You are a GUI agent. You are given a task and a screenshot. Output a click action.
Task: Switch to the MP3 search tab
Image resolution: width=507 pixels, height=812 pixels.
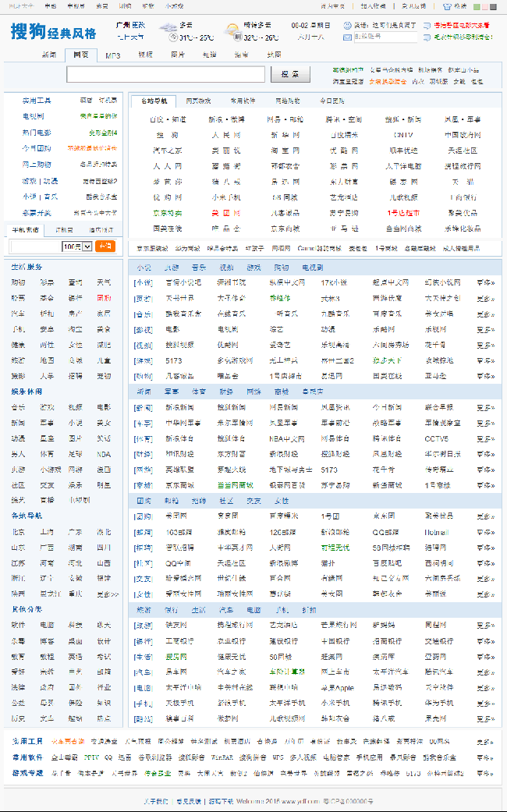coord(113,55)
